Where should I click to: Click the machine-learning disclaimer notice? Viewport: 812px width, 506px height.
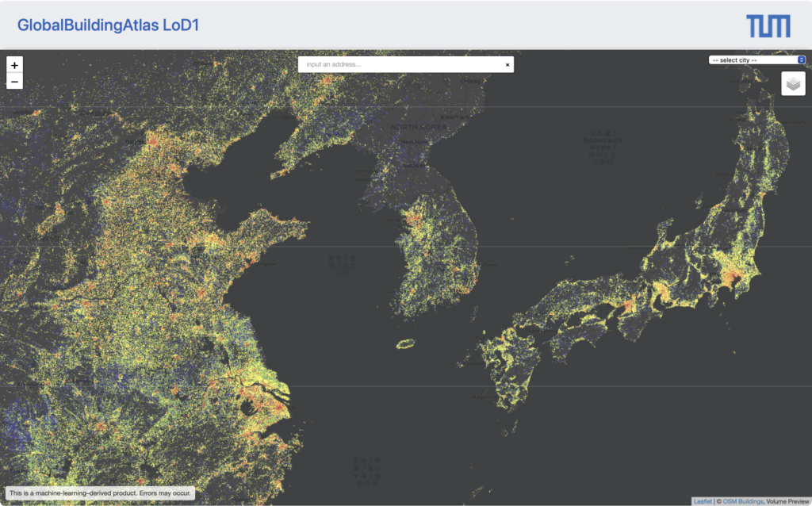[101, 493]
